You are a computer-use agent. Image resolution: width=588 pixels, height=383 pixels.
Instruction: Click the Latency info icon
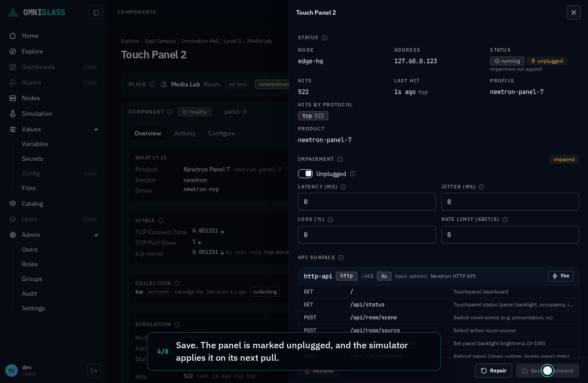pyautogui.click(x=343, y=187)
